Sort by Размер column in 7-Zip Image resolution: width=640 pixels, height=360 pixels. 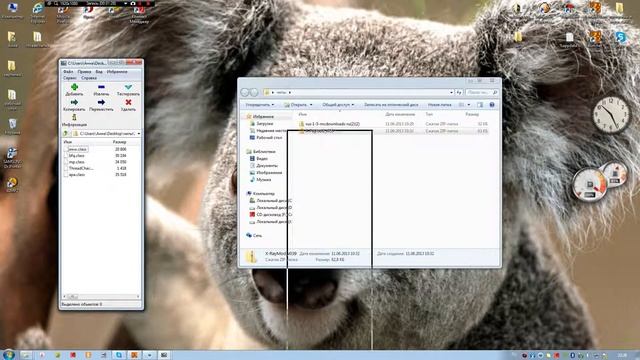point(120,142)
